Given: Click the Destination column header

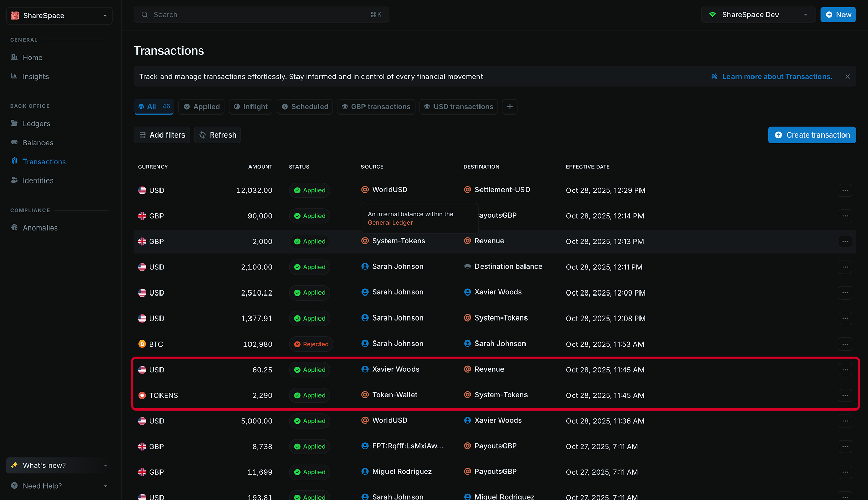Looking at the screenshot, I should (481, 167).
